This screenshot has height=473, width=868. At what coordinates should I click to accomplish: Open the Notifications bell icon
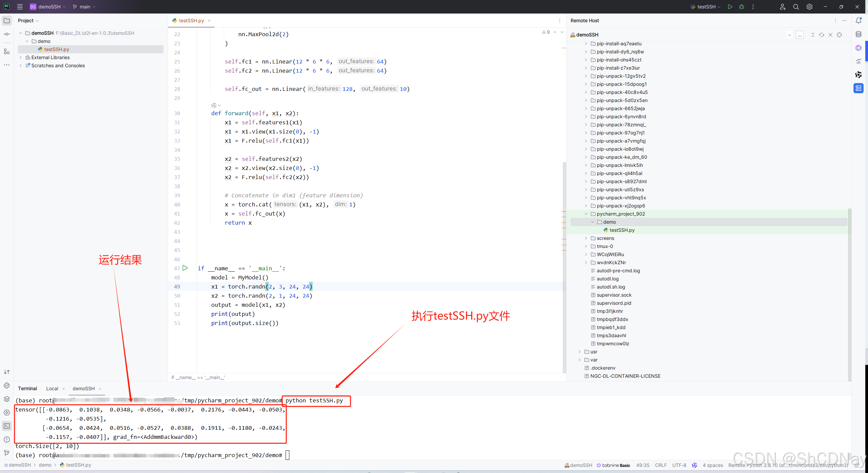click(859, 21)
